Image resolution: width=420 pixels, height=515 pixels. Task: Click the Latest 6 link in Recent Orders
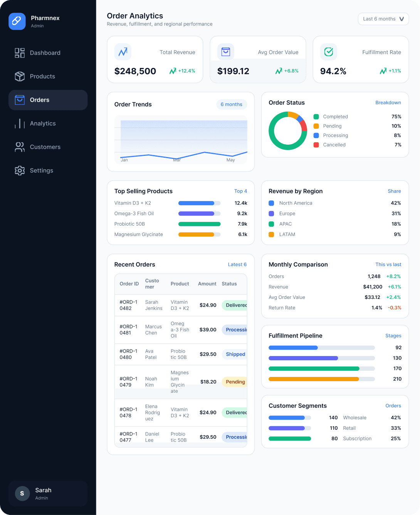pos(237,265)
